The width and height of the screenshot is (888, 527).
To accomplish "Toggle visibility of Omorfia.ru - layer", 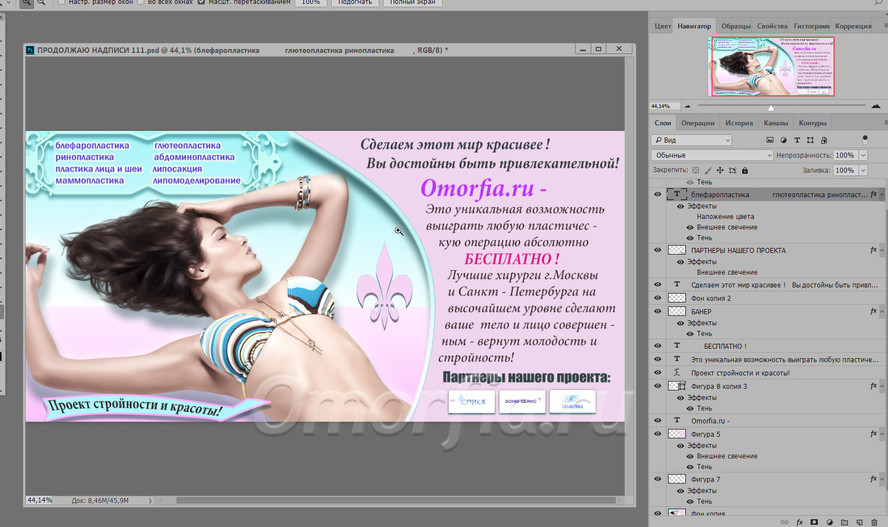I will coord(658,421).
